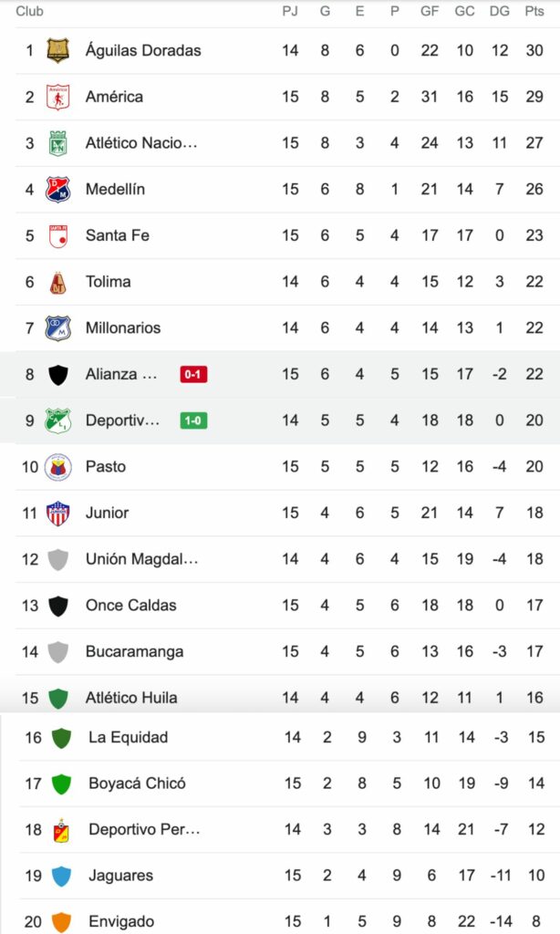Open the Envigado team row

pyautogui.click(x=121, y=921)
